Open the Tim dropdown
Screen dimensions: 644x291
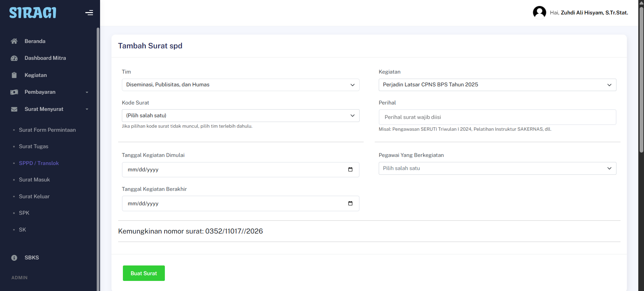240,85
